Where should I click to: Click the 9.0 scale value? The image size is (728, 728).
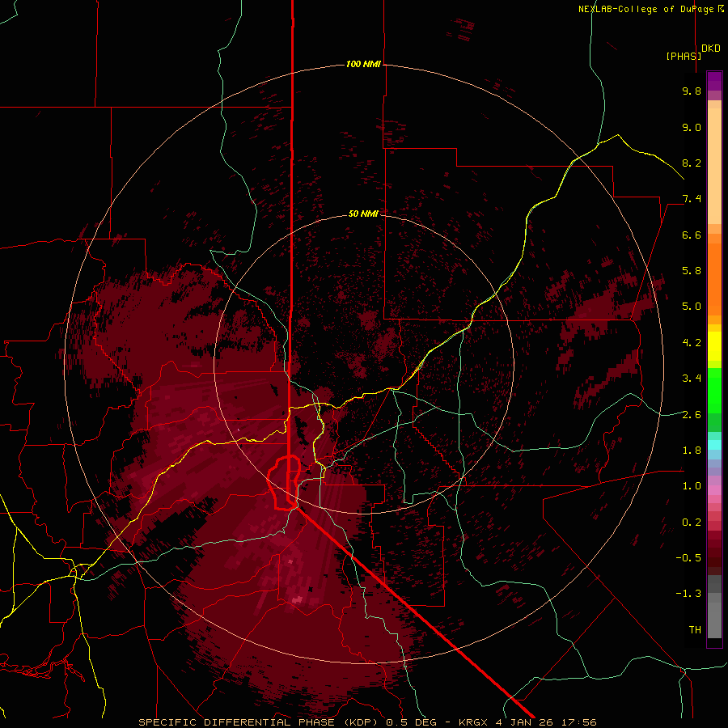692,127
